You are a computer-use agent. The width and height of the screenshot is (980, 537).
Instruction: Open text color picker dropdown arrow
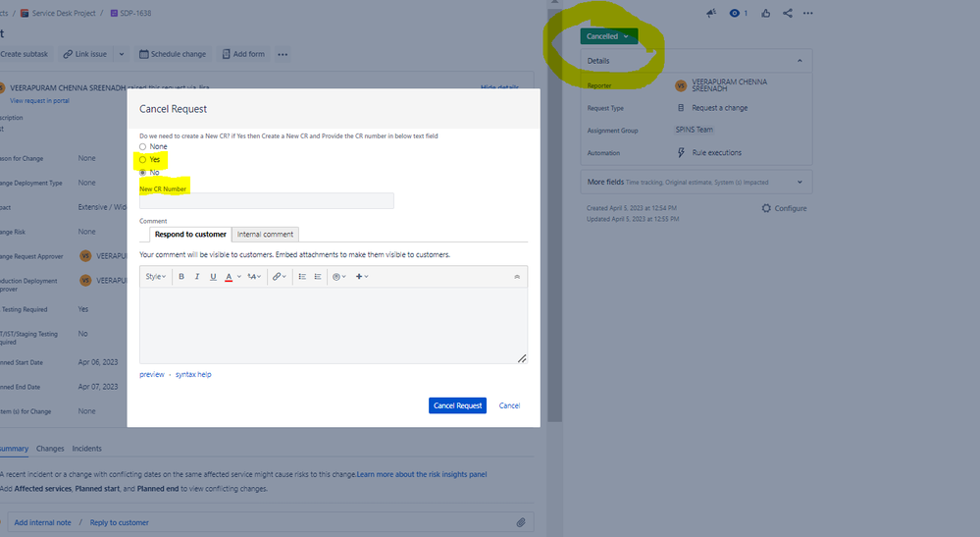click(x=238, y=276)
